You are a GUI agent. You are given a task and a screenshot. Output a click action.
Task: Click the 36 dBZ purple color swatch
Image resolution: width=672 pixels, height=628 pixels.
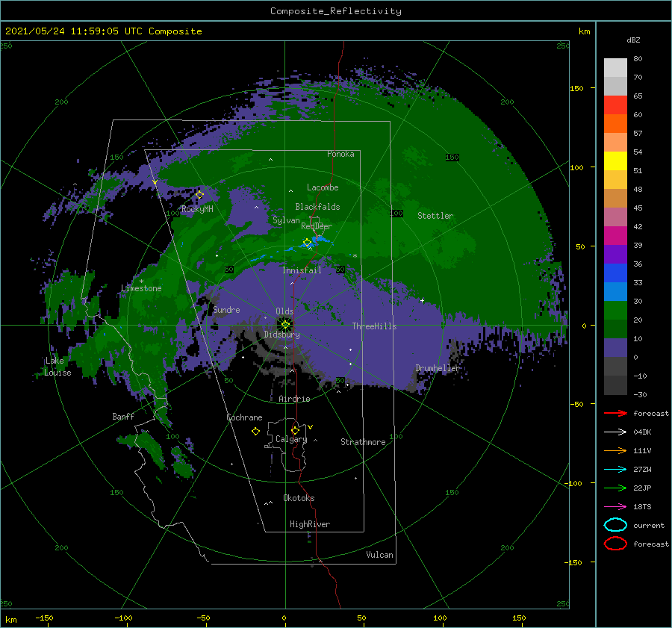coord(615,254)
